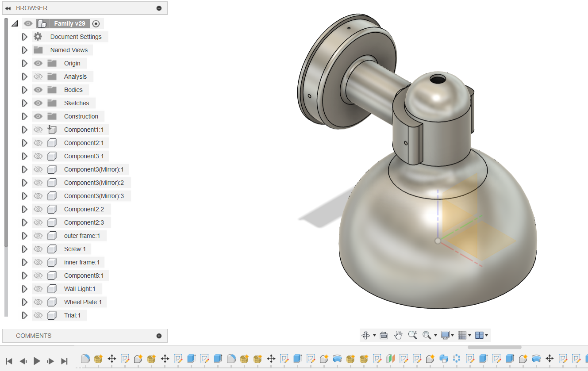The image size is (588, 371).
Task: Activate the Pan hand tool
Action: click(398, 335)
